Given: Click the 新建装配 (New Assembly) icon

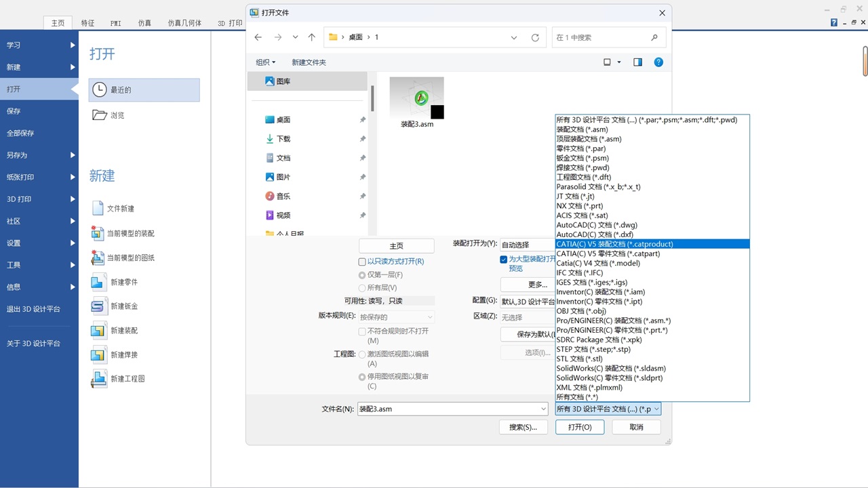Looking at the screenshot, I should pyautogui.click(x=98, y=331).
